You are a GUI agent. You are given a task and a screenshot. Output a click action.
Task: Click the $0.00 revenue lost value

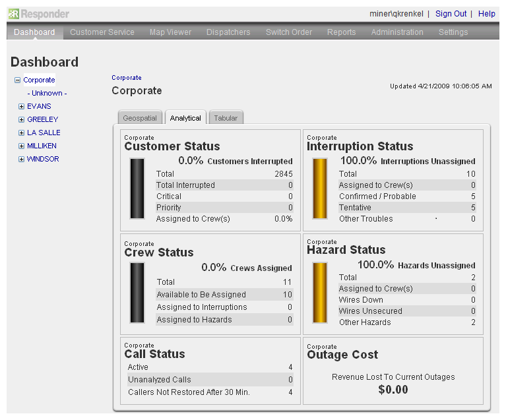point(393,390)
